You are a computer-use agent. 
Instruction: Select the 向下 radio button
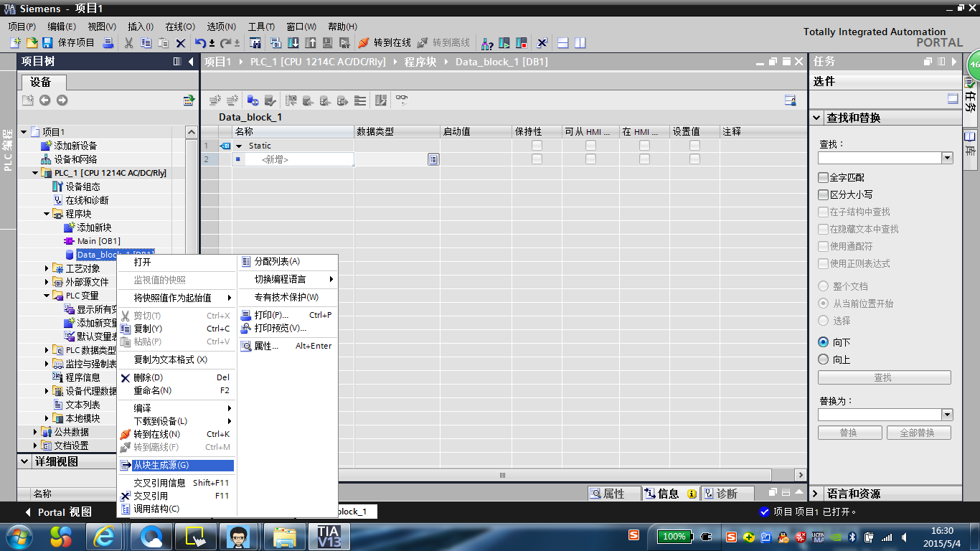(824, 342)
